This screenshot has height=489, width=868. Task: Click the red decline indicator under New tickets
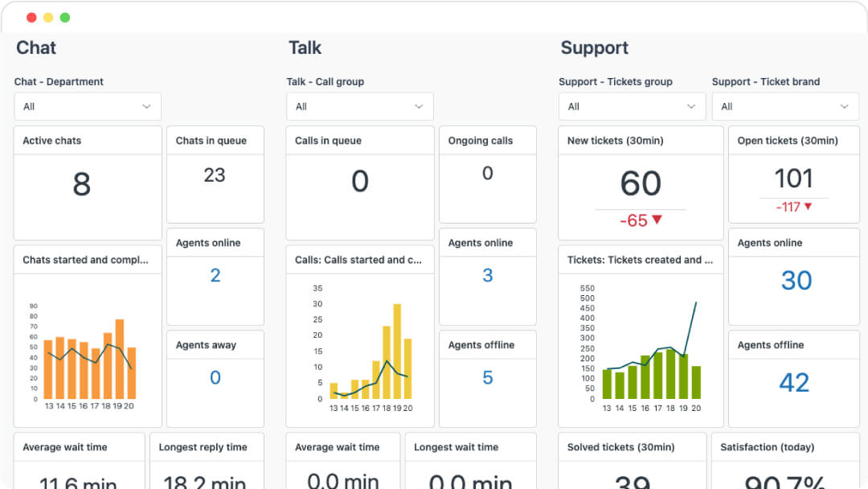(x=640, y=219)
